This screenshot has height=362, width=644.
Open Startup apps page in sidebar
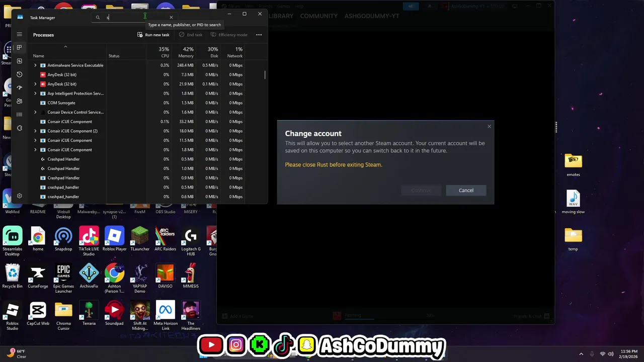pos(19,87)
